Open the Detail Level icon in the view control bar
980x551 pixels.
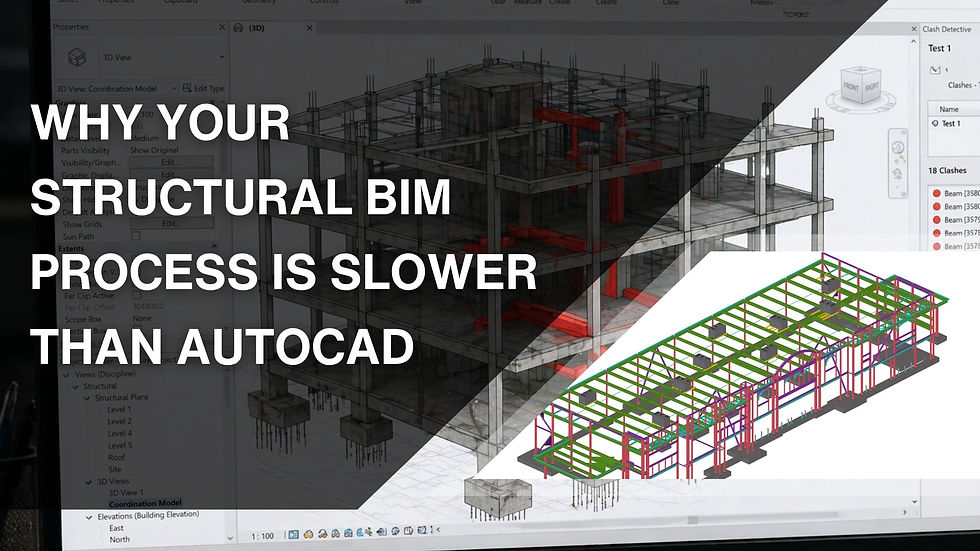[x=294, y=534]
